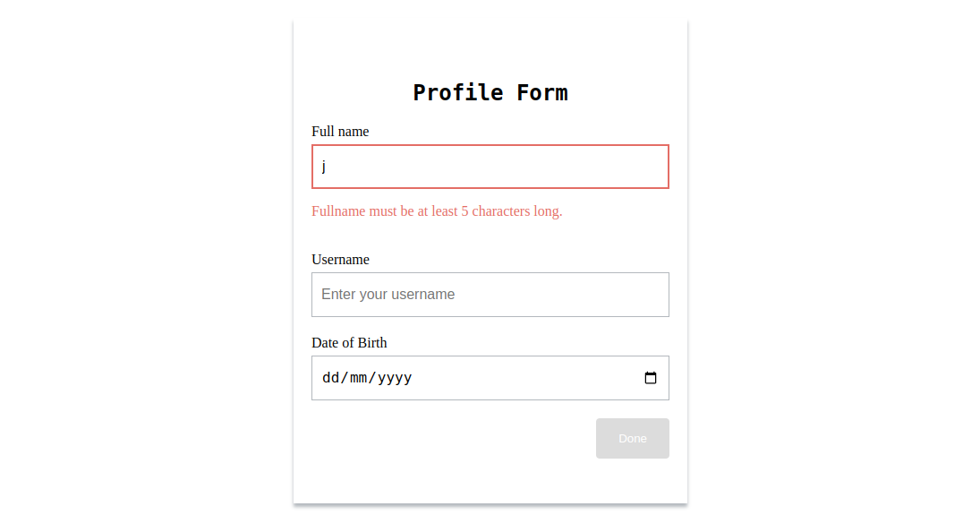Select the mm month segment
Screen dimensions: 980x515
click(x=358, y=378)
